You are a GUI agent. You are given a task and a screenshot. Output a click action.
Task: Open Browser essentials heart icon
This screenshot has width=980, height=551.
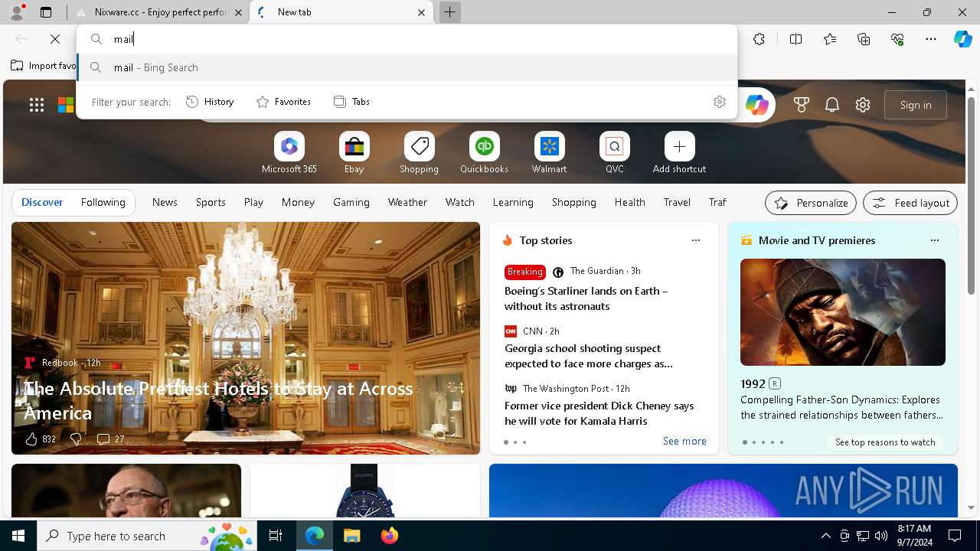tap(897, 39)
